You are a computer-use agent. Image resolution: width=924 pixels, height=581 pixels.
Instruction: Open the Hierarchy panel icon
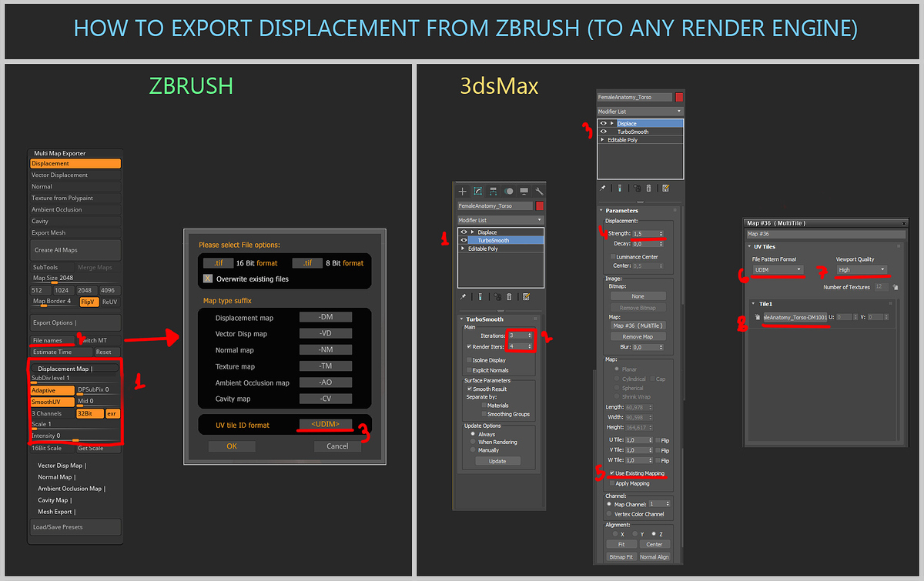494,191
